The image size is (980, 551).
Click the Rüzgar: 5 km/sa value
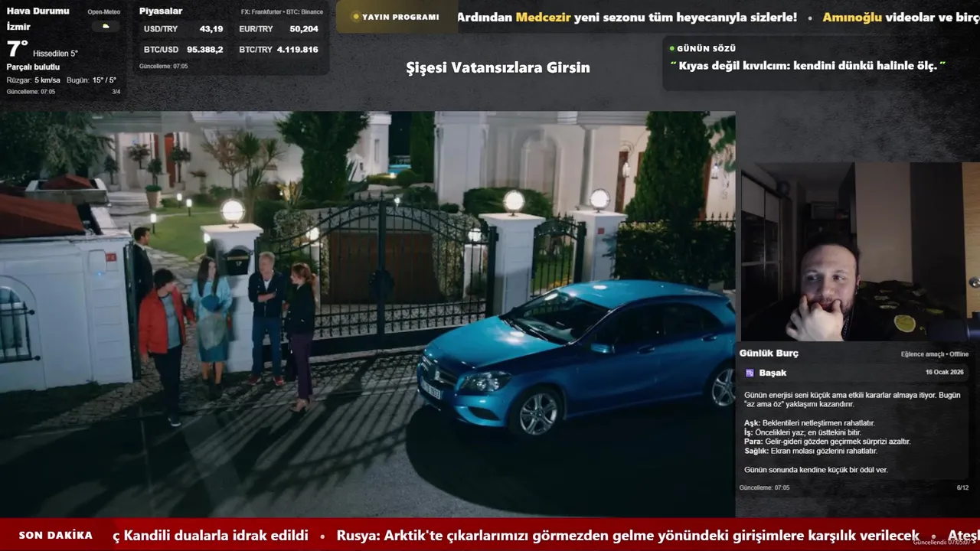coord(34,80)
